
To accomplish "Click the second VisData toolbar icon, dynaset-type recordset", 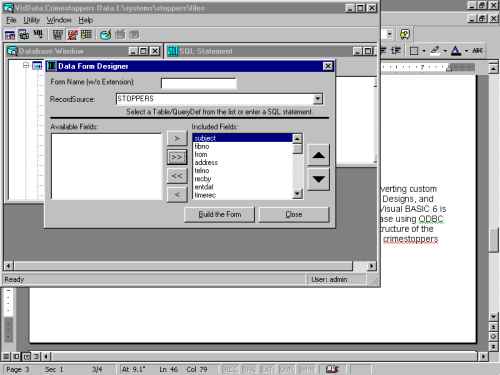I will click(24, 34).
